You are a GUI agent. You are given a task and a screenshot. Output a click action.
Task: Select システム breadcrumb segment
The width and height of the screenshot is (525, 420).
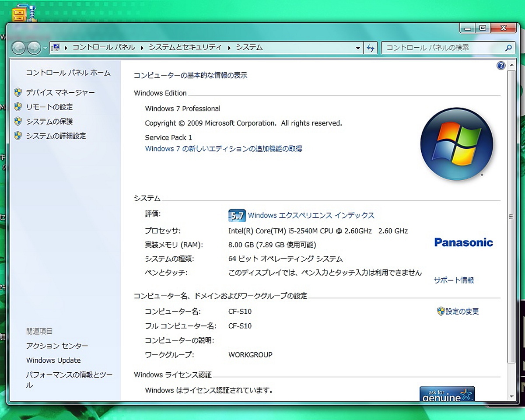[x=249, y=47]
